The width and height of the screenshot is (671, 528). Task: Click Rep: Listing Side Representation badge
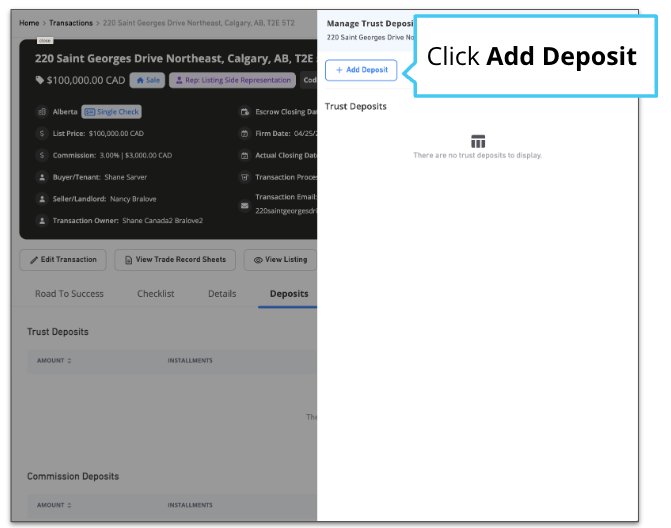click(232, 80)
